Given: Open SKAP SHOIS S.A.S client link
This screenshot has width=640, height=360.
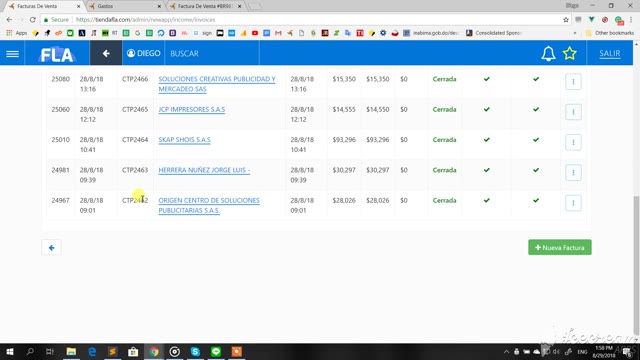Looking at the screenshot, I should (184, 140).
